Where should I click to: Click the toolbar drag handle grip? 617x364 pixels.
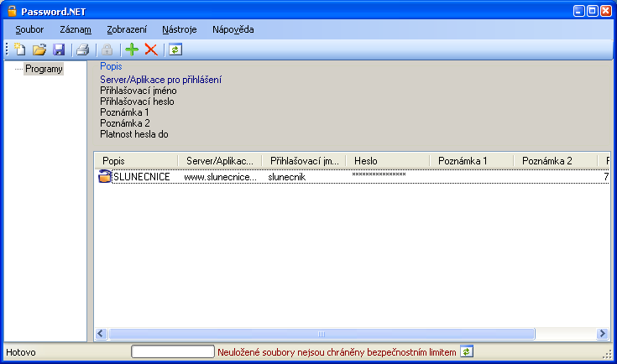tap(7, 49)
